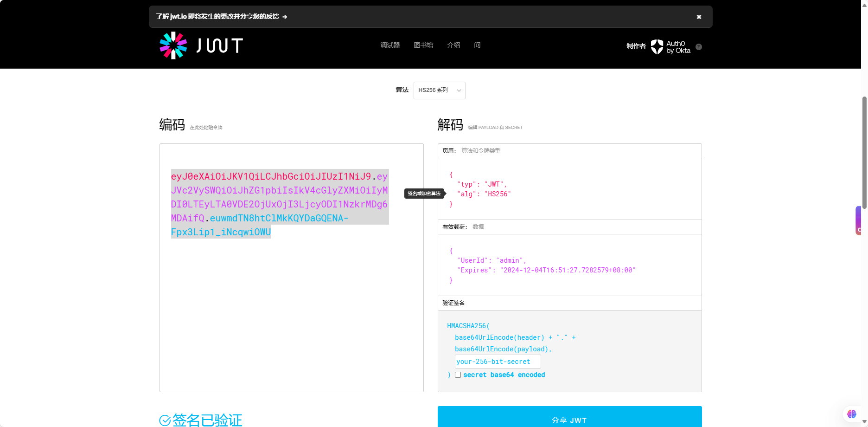Switch to the 图书馆 section

(x=423, y=45)
